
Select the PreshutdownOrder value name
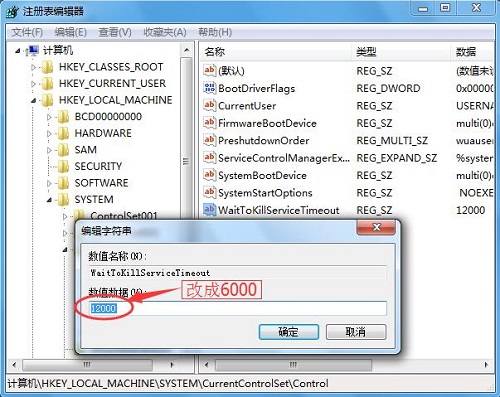click(264, 140)
